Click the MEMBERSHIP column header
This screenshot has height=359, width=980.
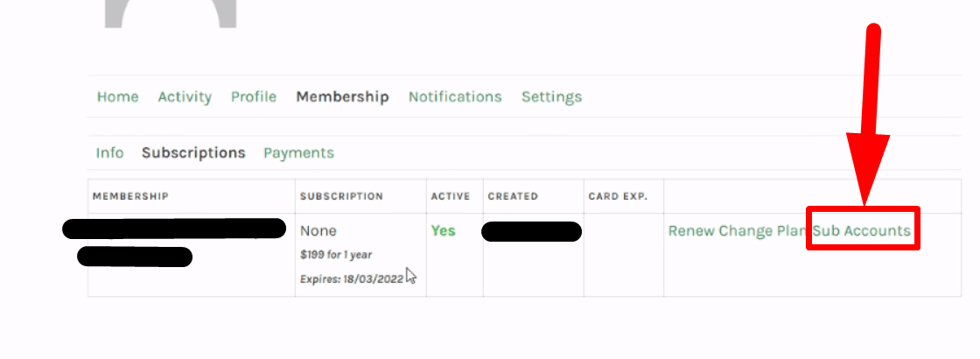(x=130, y=196)
